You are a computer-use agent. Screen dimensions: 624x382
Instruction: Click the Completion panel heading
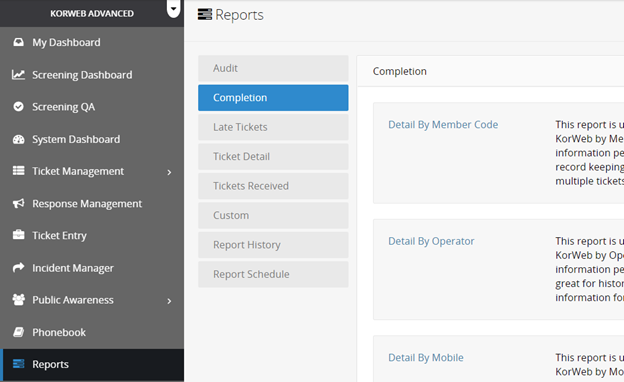(400, 72)
